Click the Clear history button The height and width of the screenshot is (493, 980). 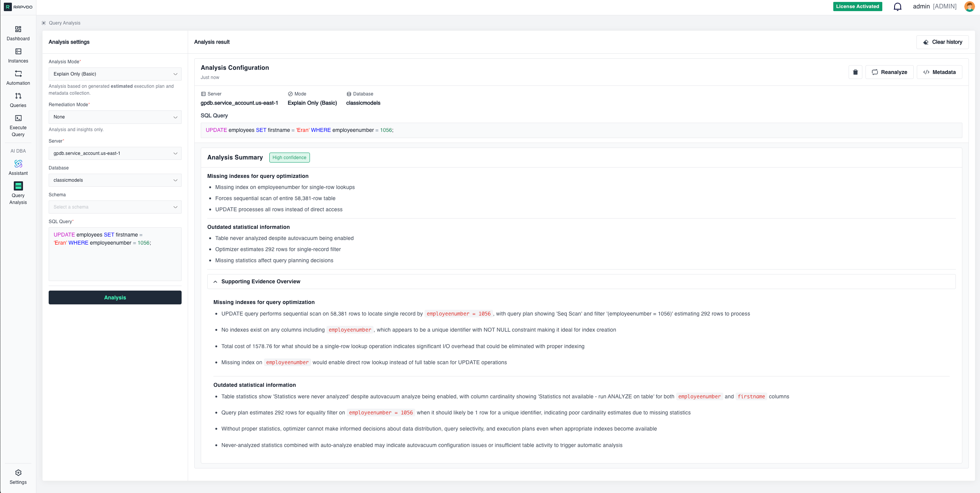tap(942, 42)
